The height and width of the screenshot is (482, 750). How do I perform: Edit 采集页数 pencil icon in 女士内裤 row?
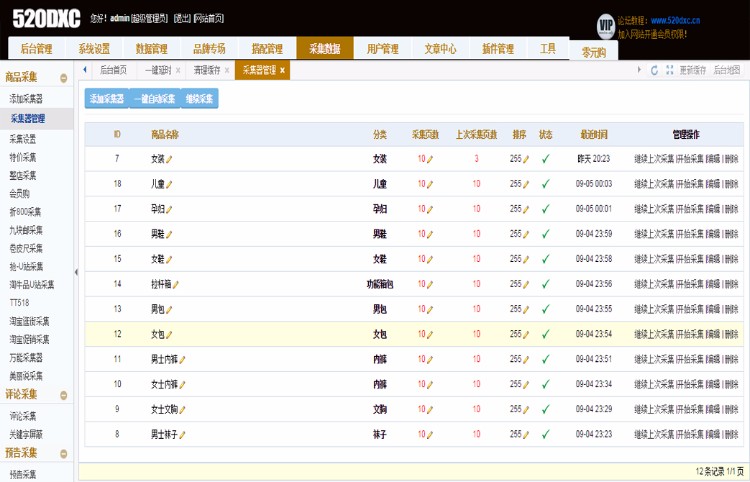pyautogui.click(x=430, y=384)
